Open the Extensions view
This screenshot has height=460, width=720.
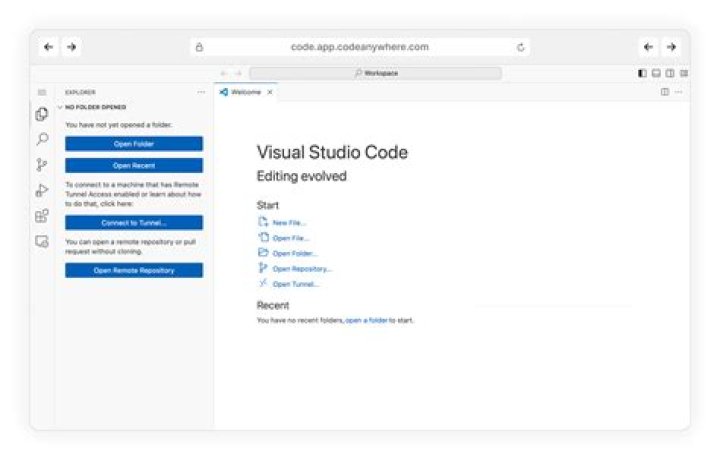[42, 215]
